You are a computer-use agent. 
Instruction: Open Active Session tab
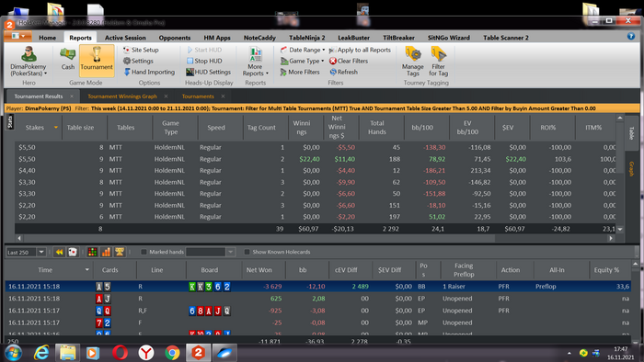click(x=125, y=38)
